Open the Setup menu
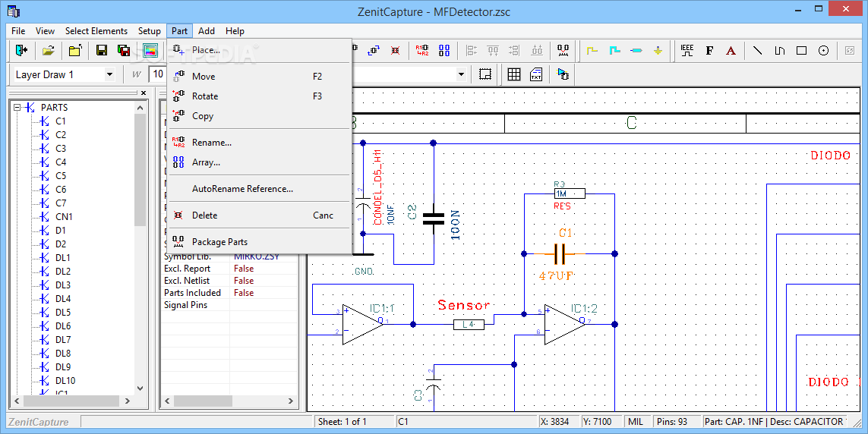Screen dimensions: 868x434 [x=150, y=31]
